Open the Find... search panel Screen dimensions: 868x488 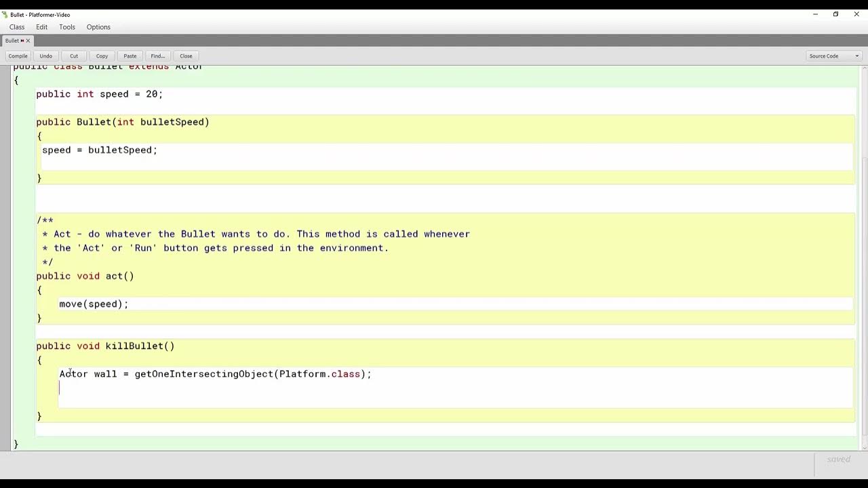pyautogui.click(x=158, y=56)
